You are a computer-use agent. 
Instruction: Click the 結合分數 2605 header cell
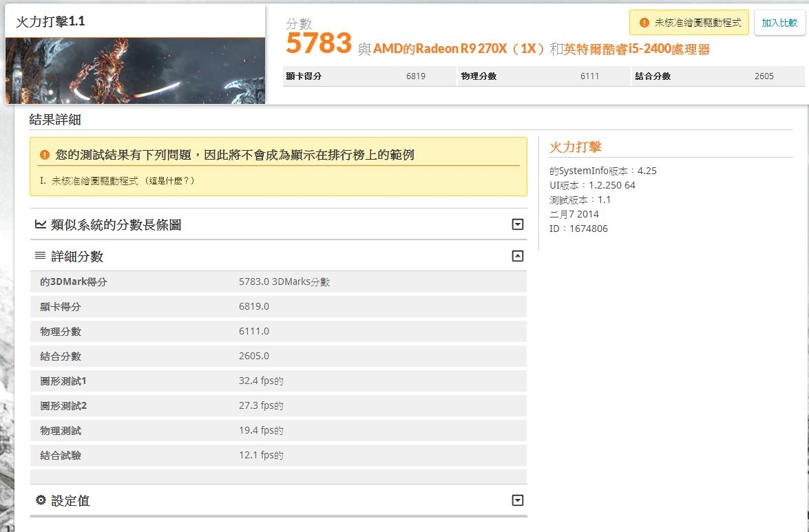tap(719, 76)
